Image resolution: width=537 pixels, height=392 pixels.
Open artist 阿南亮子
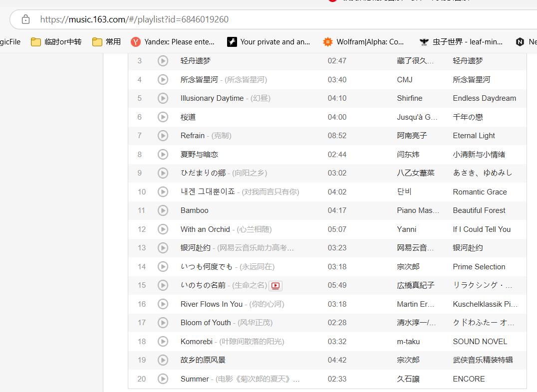pyautogui.click(x=412, y=136)
